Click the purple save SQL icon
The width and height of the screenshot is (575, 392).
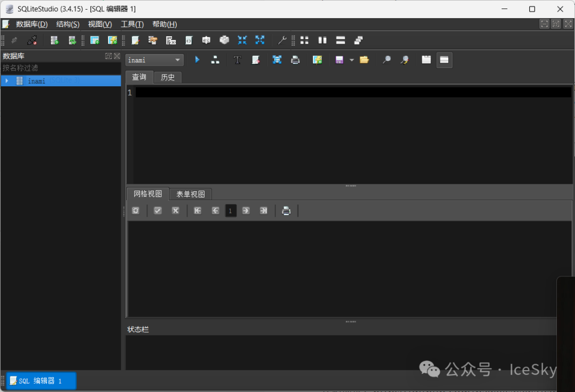339,60
